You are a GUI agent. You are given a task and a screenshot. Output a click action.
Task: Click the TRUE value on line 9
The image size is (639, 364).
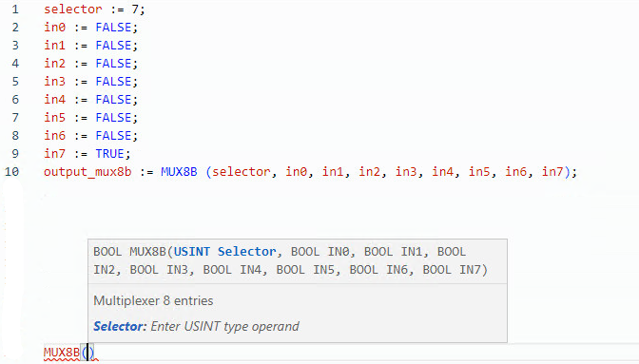pos(109,154)
